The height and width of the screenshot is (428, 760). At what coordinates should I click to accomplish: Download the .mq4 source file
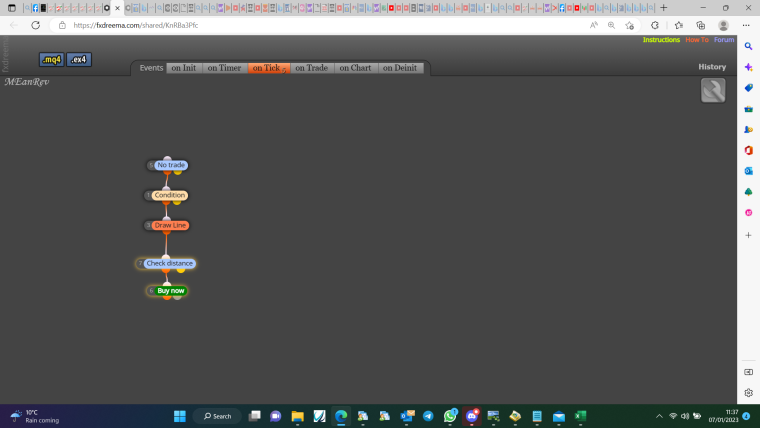[51, 60]
